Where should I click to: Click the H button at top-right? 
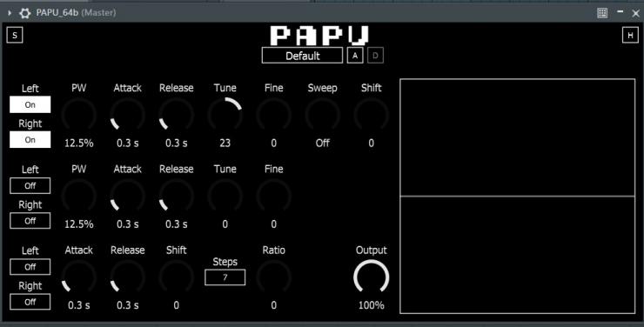(x=630, y=36)
